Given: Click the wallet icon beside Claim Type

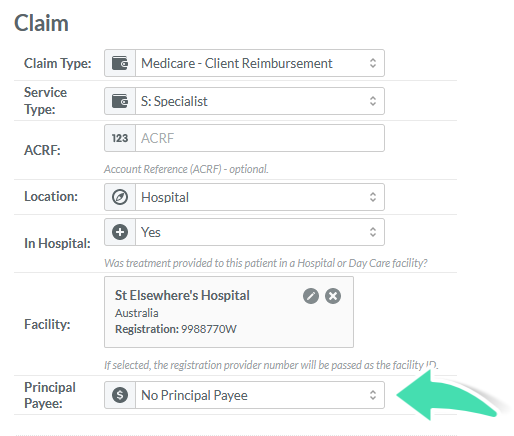Looking at the screenshot, I should pos(120,63).
